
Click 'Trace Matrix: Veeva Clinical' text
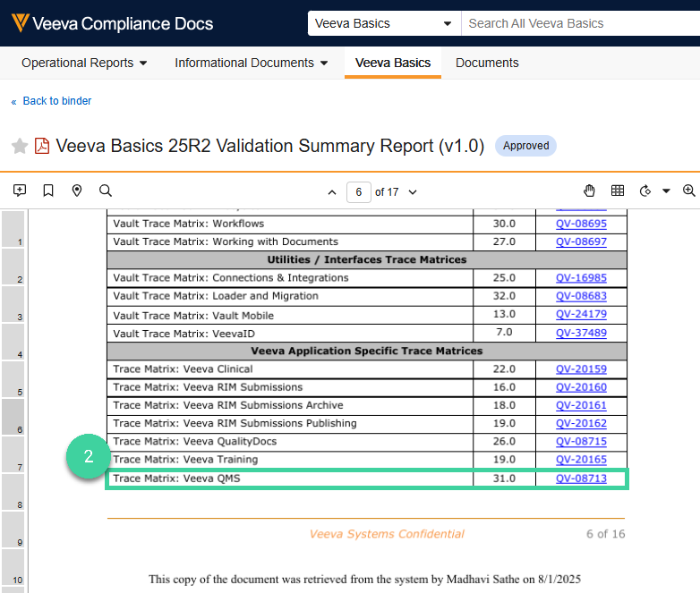(x=183, y=369)
